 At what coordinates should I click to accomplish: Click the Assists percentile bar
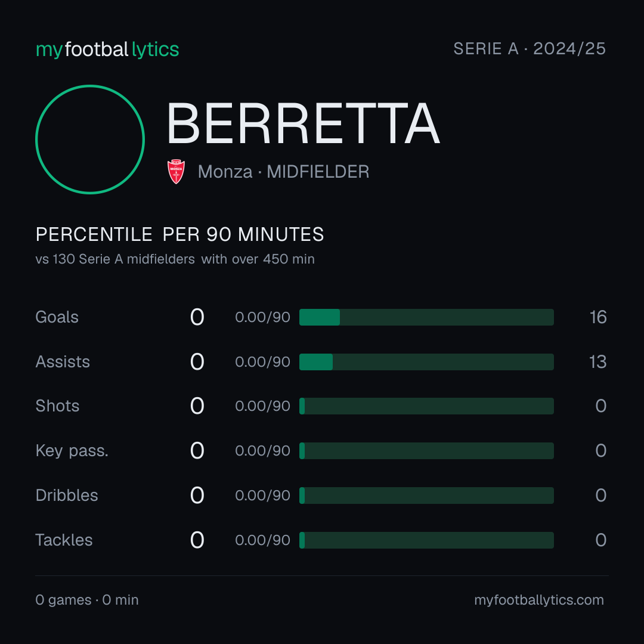pos(426,362)
